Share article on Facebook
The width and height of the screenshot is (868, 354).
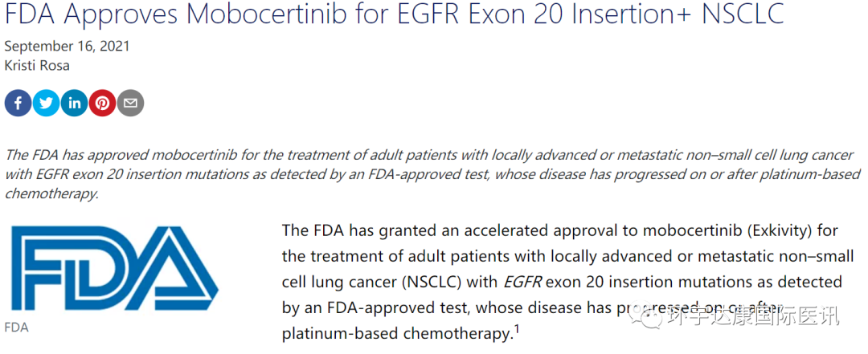click(x=18, y=103)
